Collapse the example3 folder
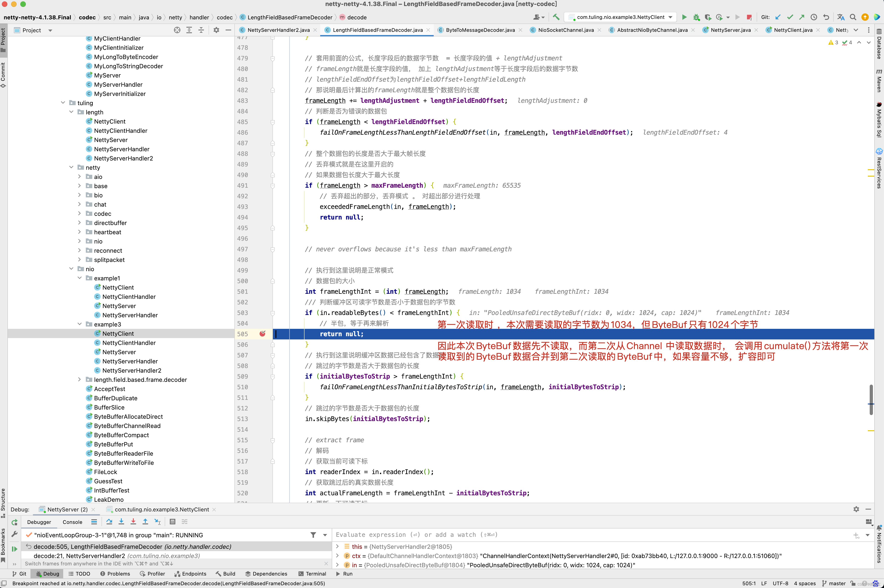Screen dimensions: 884x588 coord(79,324)
